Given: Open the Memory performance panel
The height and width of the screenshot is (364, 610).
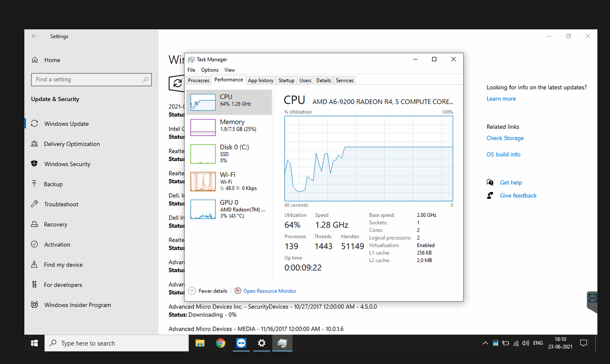Looking at the screenshot, I should coord(229,126).
